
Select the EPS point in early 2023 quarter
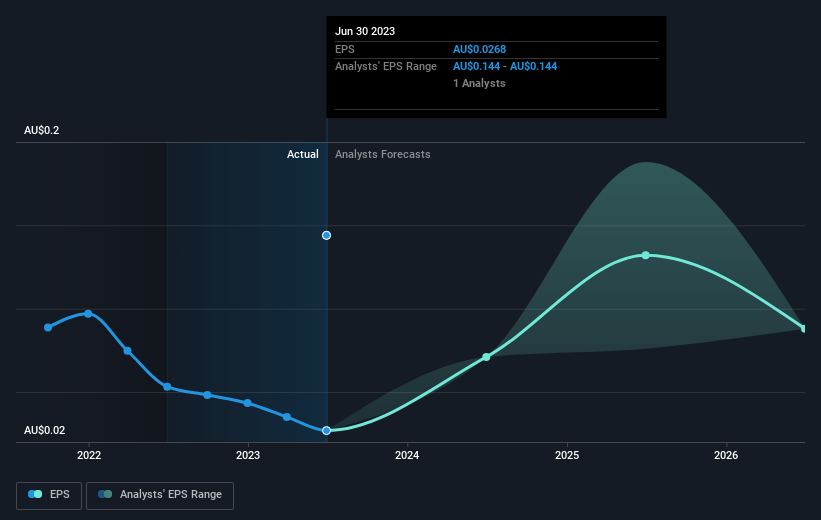(x=287, y=417)
